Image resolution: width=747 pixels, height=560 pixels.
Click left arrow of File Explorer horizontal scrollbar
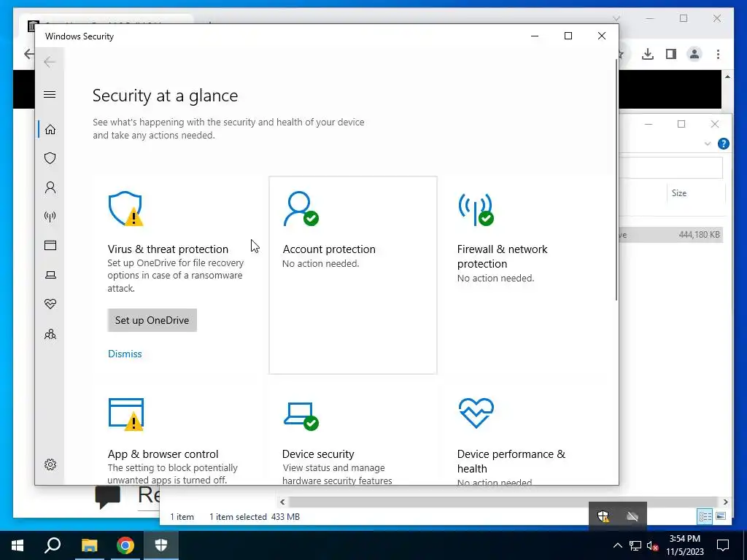[x=282, y=502]
